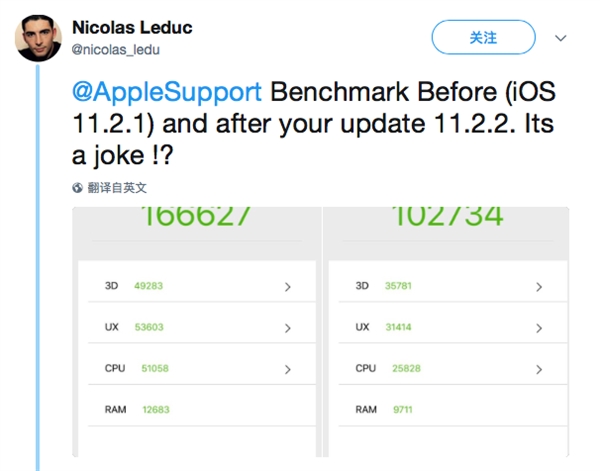The height and width of the screenshot is (471, 600).
Task: Expand the left UX score 53603 chevron
Action: (288, 328)
